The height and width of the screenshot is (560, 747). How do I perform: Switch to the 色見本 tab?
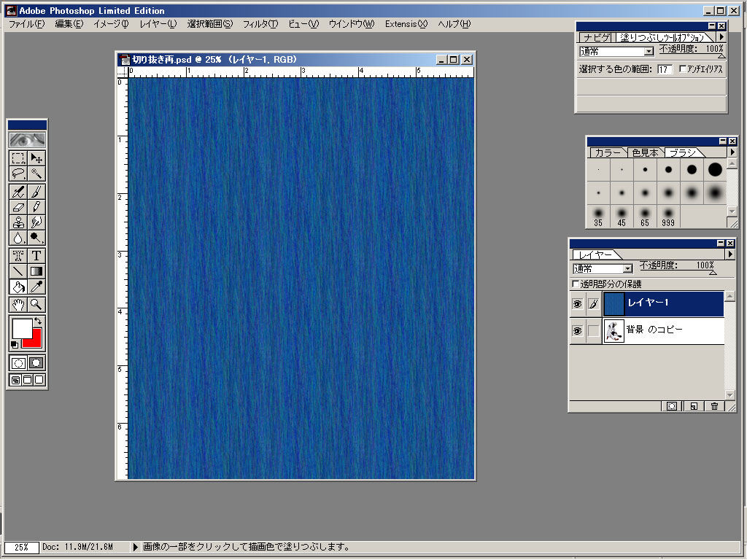pos(645,152)
